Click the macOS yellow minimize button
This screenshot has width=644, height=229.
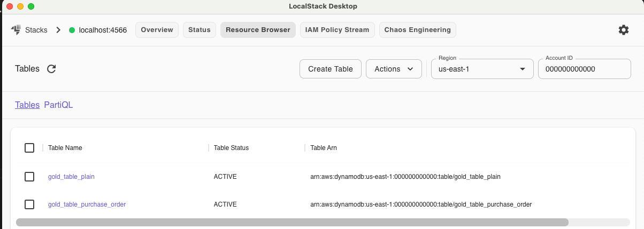20,6
